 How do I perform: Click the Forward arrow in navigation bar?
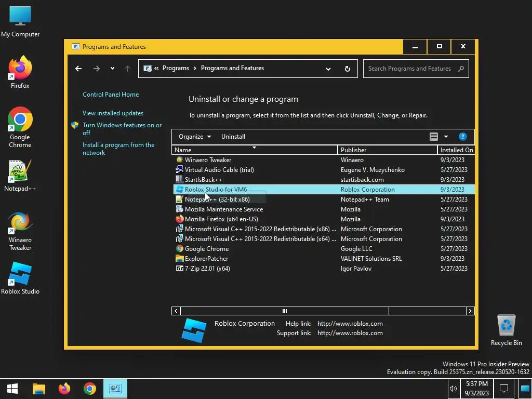(97, 69)
